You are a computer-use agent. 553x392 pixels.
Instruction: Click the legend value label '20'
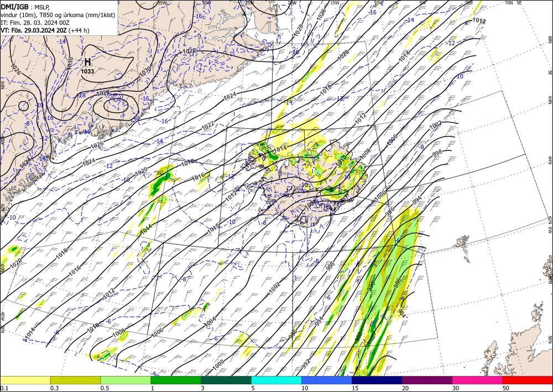click(x=405, y=388)
